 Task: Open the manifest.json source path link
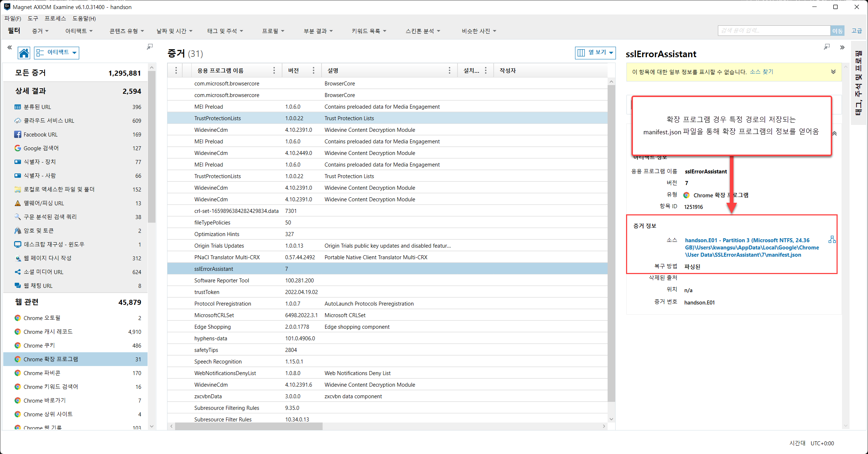point(752,248)
